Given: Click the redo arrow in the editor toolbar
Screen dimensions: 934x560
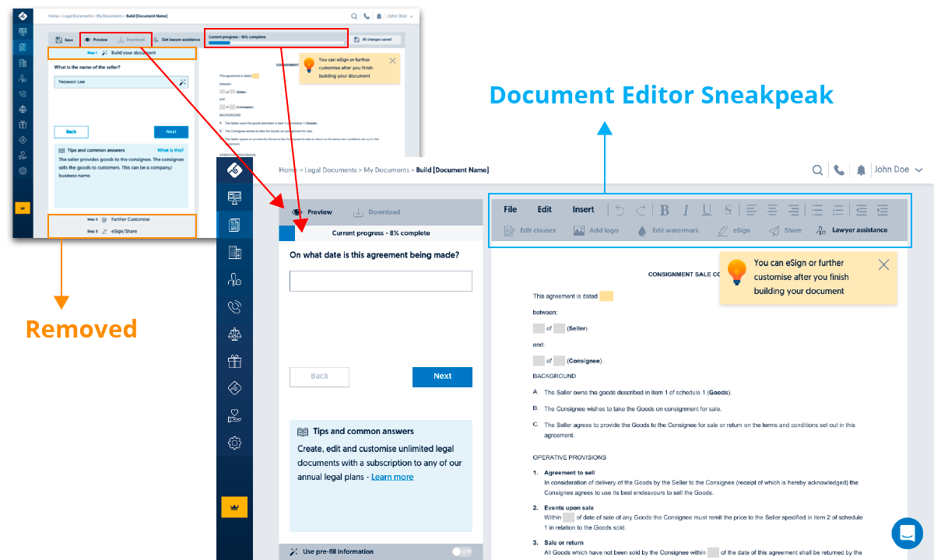Looking at the screenshot, I should tap(641, 210).
